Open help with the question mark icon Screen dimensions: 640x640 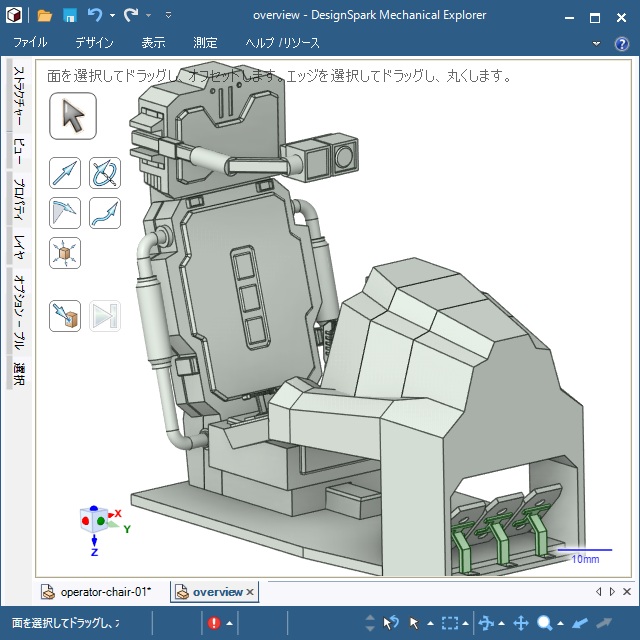pyautogui.click(x=622, y=44)
